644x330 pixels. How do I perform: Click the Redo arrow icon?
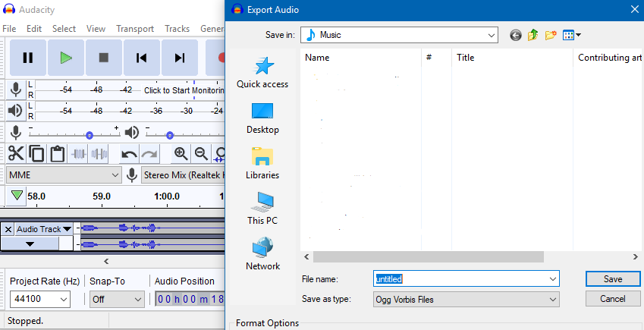(149, 154)
